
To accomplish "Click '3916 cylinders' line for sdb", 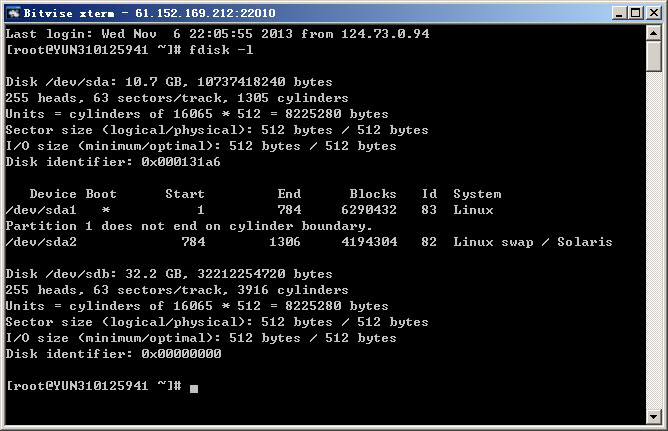I will 177,290.
